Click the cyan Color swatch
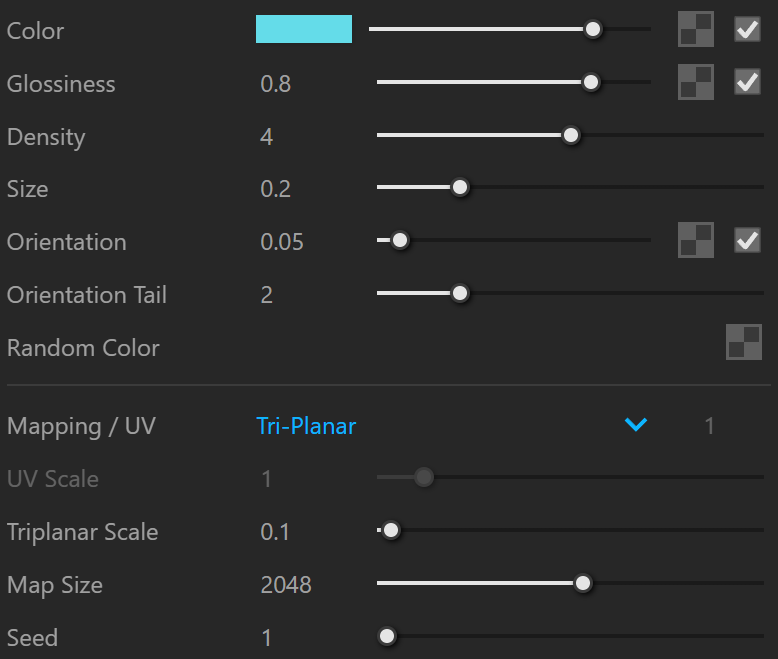778x659 pixels. [x=304, y=29]
